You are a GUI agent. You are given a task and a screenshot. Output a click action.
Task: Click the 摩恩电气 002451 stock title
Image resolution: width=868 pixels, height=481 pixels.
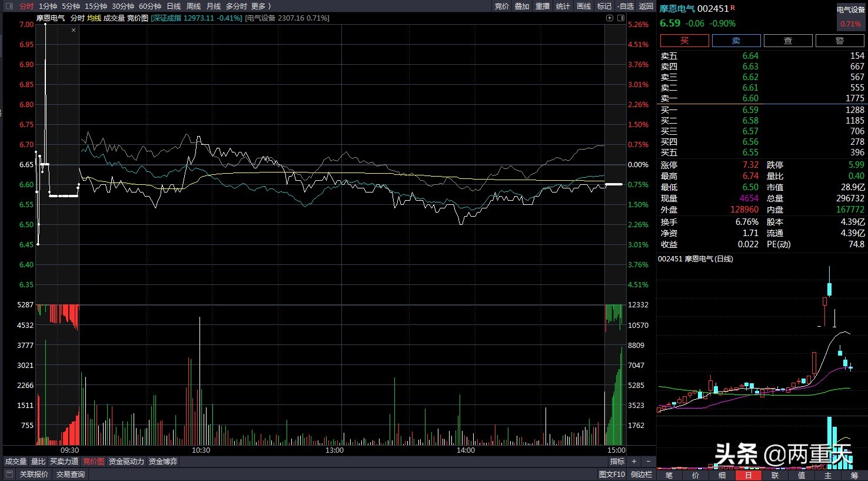click(694, 9)
